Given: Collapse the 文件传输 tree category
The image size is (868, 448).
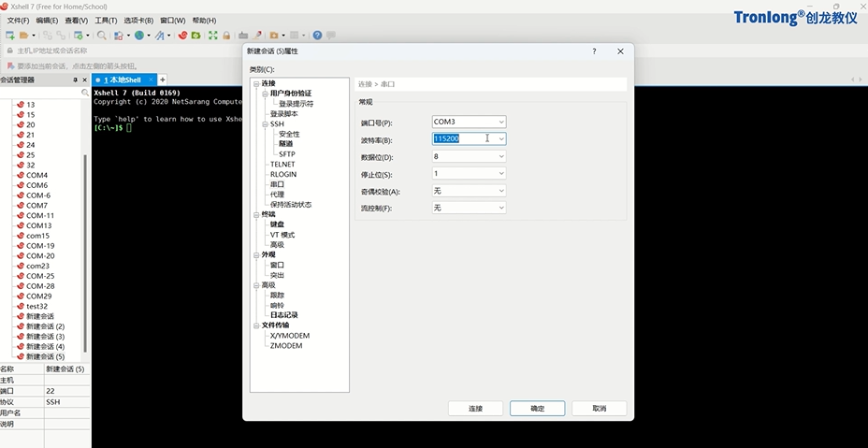Looking at the screenshot, I should [256, 325].
